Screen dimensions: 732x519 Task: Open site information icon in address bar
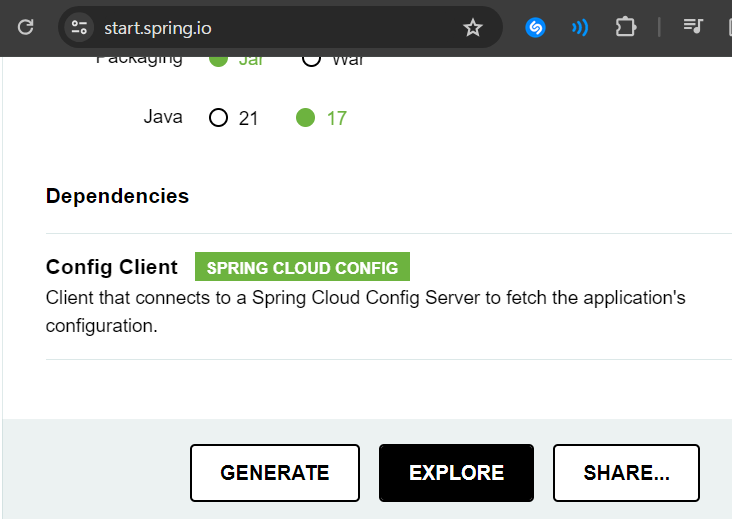[x=79, y=28]
